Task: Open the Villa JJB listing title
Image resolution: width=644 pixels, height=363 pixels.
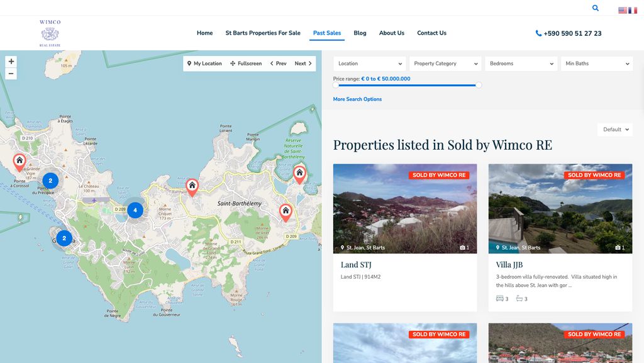Action: 509,265
